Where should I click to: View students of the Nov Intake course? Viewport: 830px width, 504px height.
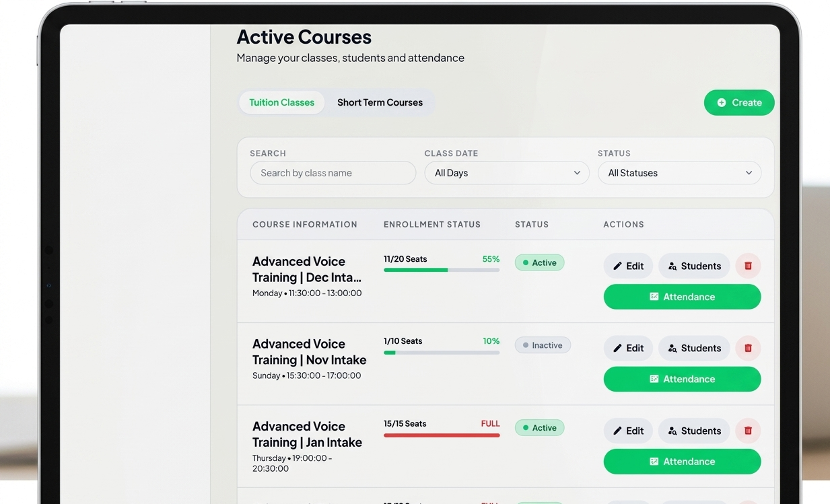[x=694, y=348]
